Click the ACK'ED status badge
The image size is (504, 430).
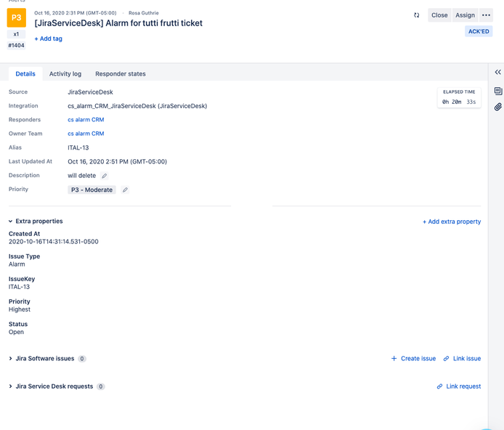coord(479,31)
